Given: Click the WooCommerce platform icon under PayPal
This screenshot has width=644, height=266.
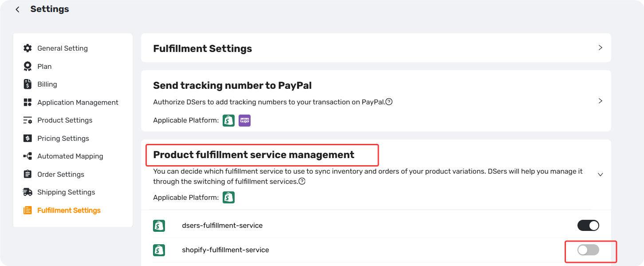Looking at the screenshot, I should [244, 120].
